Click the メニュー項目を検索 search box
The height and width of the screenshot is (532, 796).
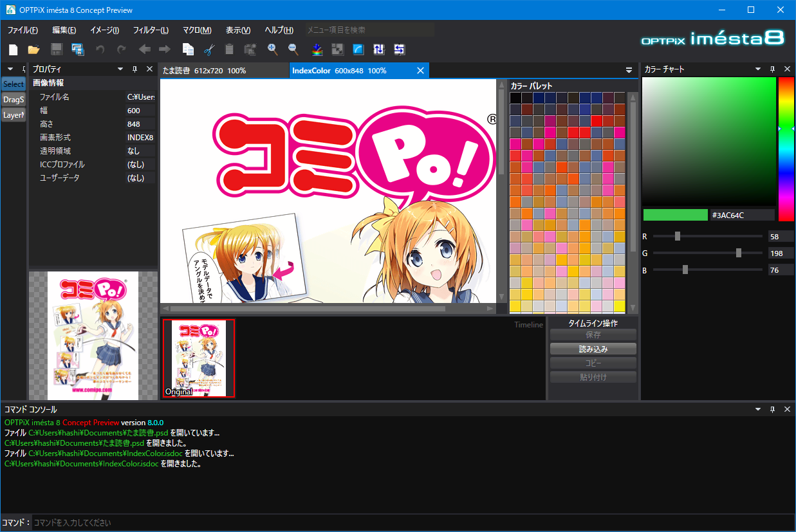click(x=369, y=30)
